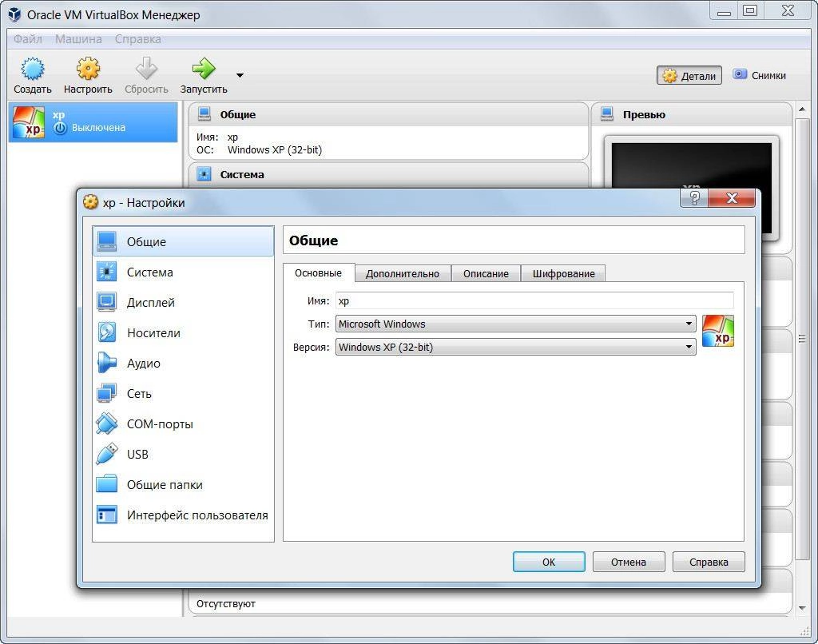Screen dimensions: 818x644
Task: Click the USB plug icon in settings sidebar
Action: 107,454
